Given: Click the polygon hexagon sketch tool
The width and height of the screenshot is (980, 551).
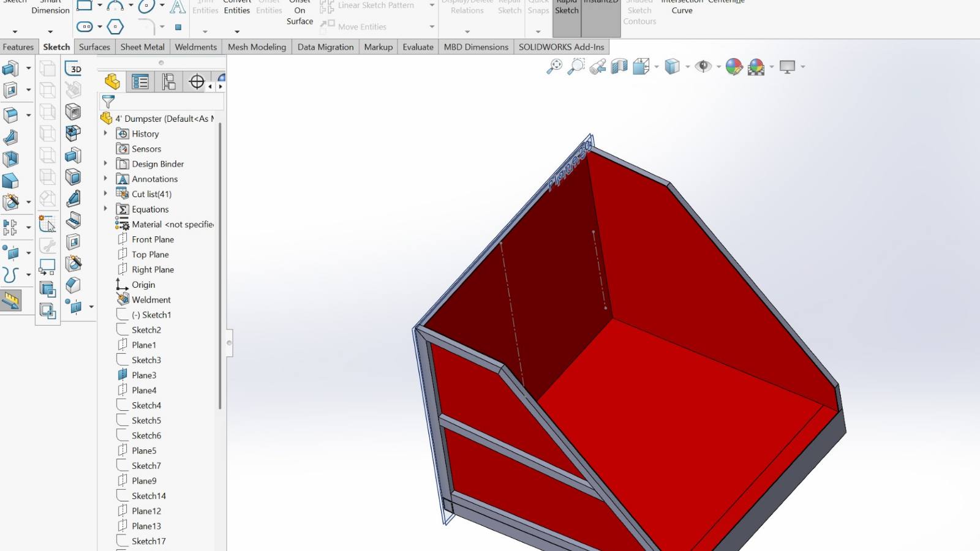Looking at the screenshot, I should pyautogui.click(x=115, y=26).
